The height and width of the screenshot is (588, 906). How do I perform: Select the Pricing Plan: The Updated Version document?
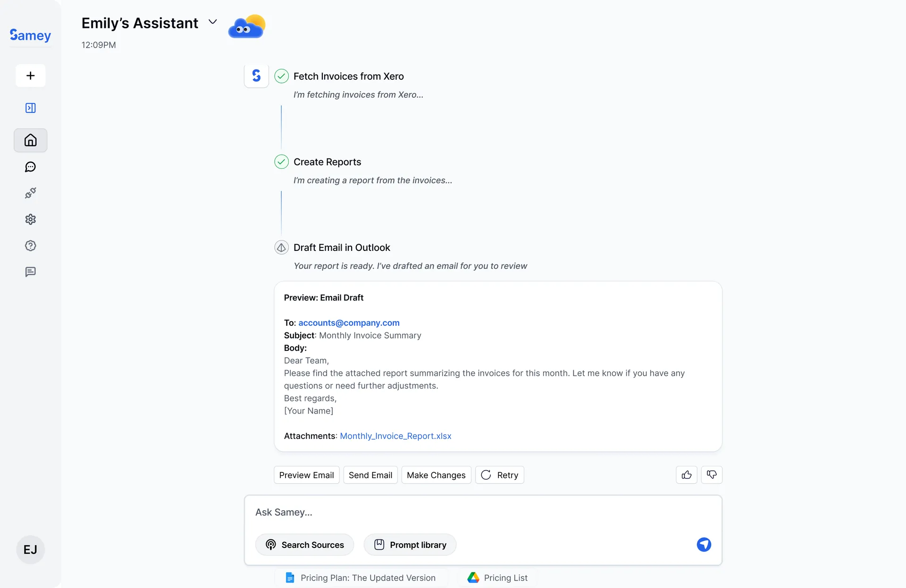pyautogui.click(x=361, y=578)
